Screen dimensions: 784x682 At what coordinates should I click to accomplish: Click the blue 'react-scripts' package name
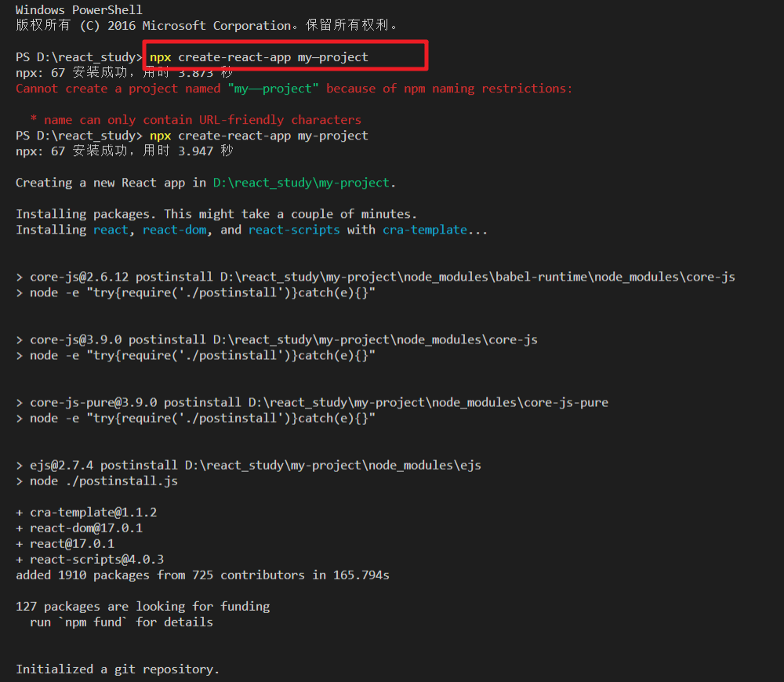coord(294,230)
